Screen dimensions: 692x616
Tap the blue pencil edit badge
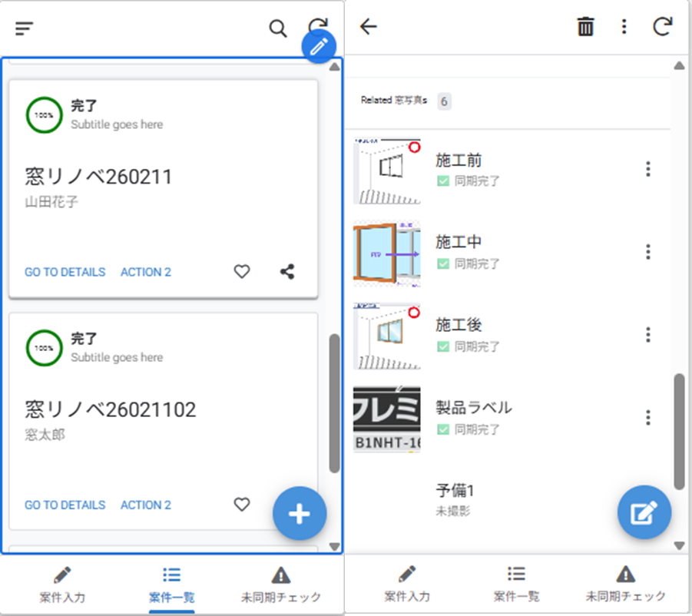pyautogui.click(x=319, y=47)
